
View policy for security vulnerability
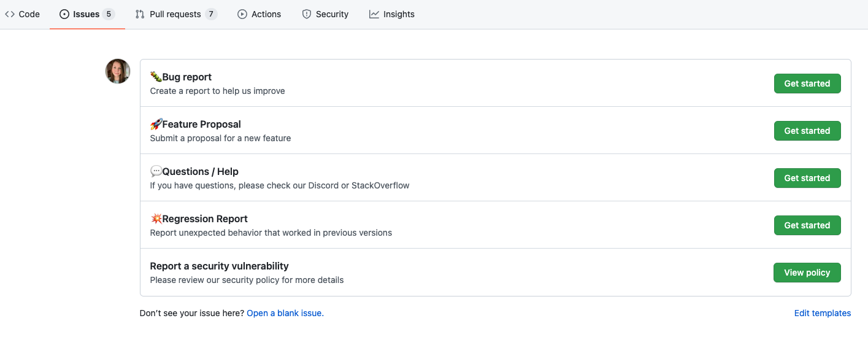pyautogui.click(x=807, y=273)
